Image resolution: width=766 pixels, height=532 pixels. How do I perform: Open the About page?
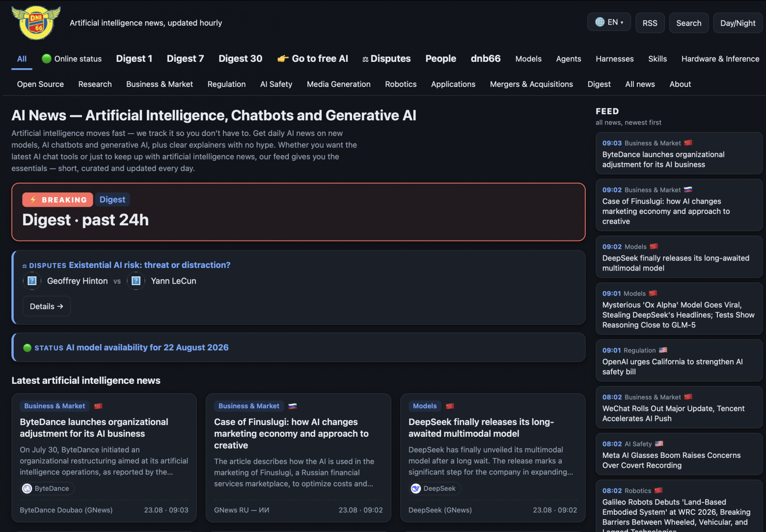pyautogui.click(x=680, y=84)
